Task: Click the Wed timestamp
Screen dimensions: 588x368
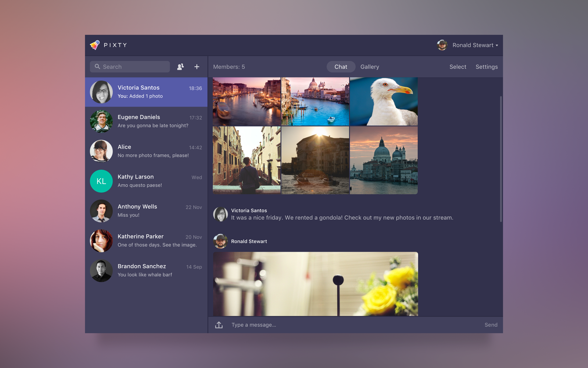Action: pos(197,177)
